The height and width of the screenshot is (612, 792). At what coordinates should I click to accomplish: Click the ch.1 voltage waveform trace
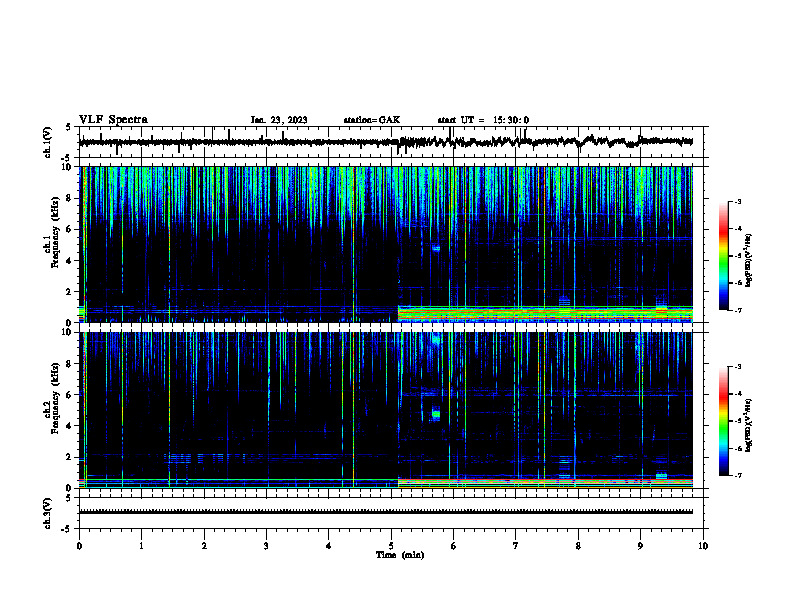[x=386, y=142]
